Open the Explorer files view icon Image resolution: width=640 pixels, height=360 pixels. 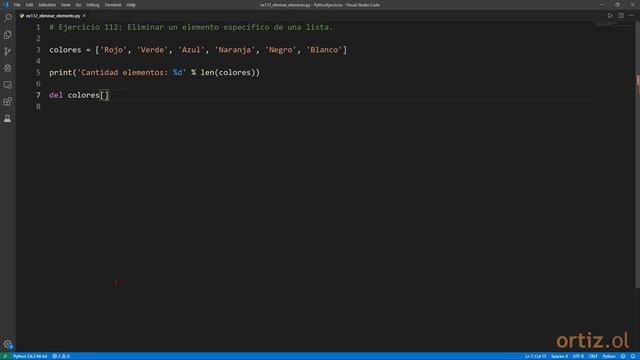(8, 35)
